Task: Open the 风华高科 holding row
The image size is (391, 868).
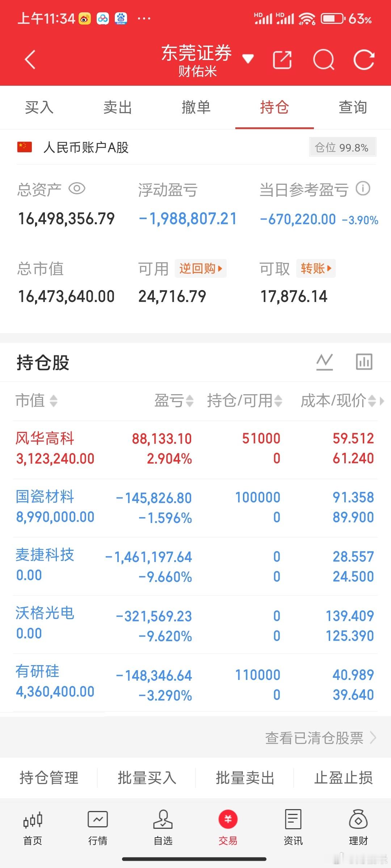Action: pyautogui.click(x=195, y=449)
